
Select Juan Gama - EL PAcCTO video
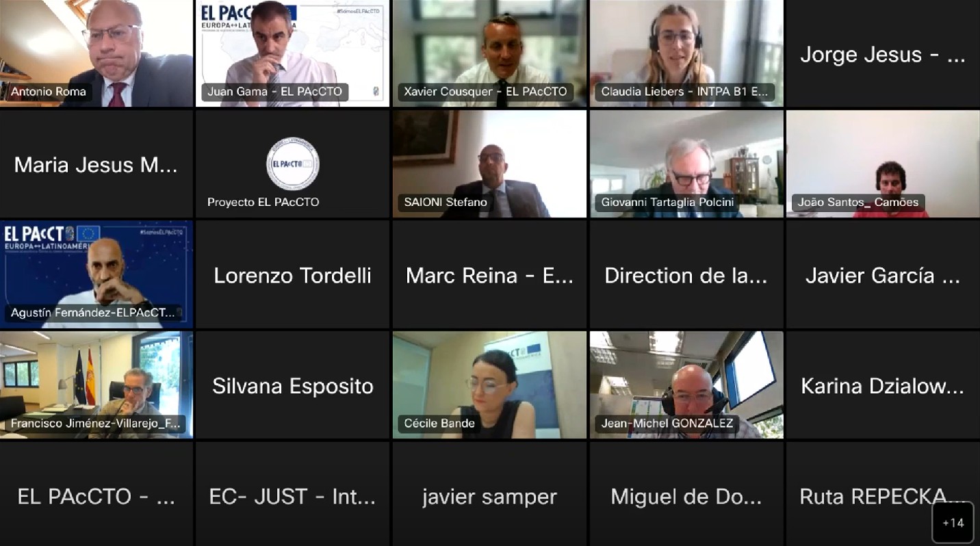click(x=292, y=53)
